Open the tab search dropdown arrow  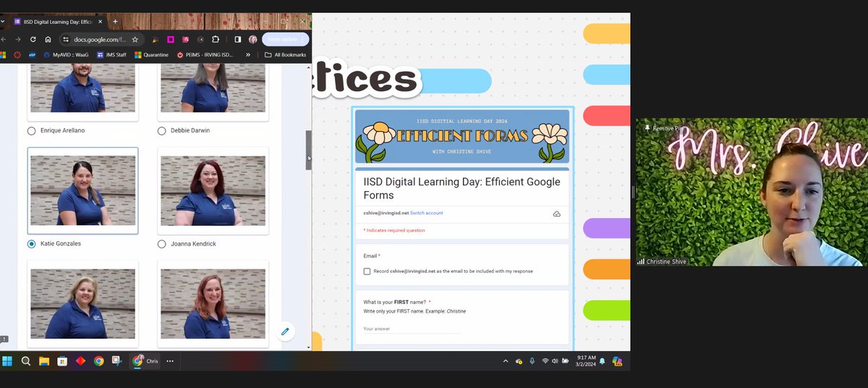click(3, 22)
